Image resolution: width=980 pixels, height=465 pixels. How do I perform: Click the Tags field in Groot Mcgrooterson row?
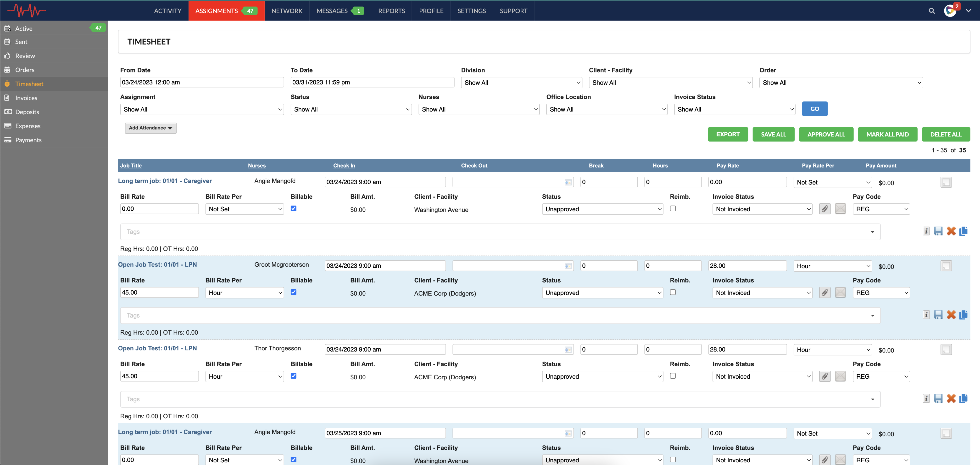point(500,315)
